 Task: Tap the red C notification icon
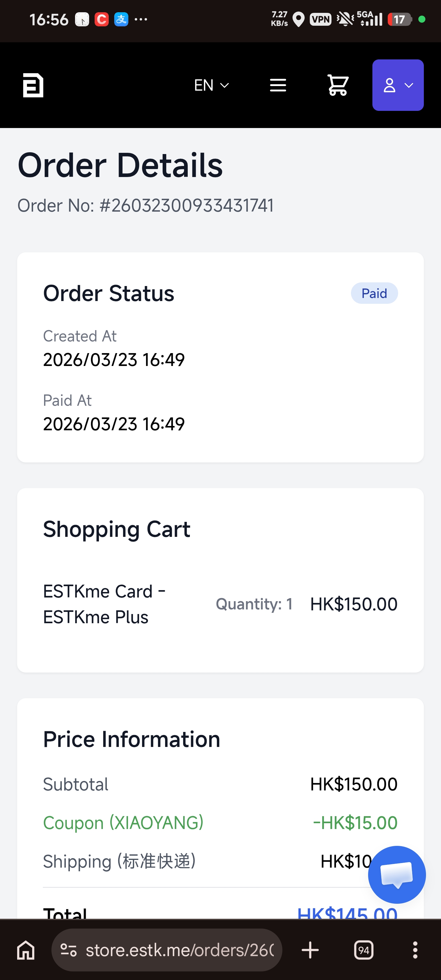click(x=102, y=19)
